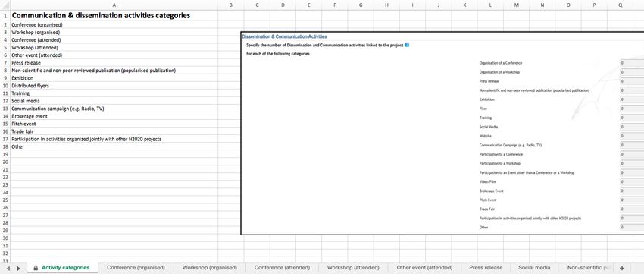Screen dimensions: 644x274
Task: Click 'Brokerage Event' label in form
Action: pyautogui.click(x=491, y=191)
